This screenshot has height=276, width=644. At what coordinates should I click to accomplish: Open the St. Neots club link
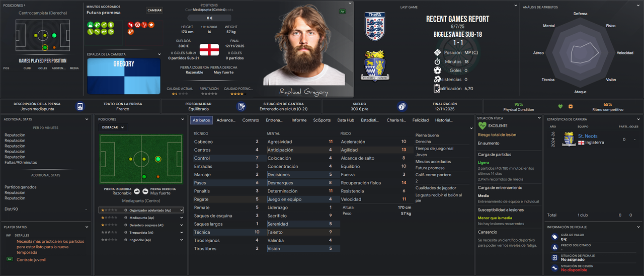click(588, 136)
